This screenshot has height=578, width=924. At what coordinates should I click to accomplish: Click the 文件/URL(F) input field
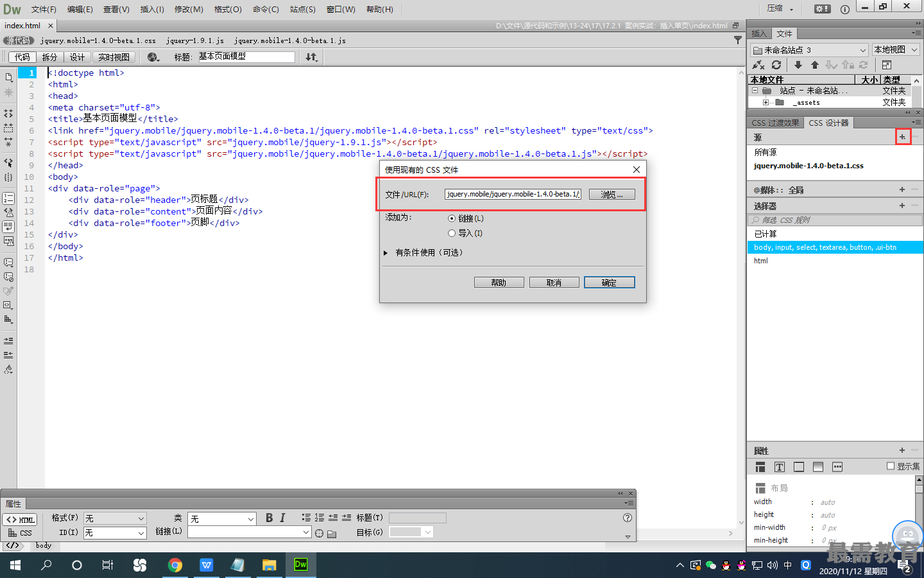[513, 194]
